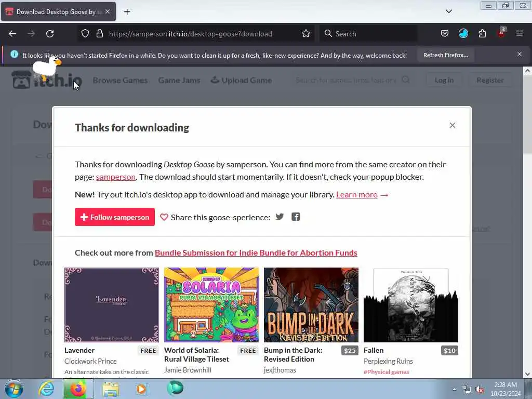Open the Extensions puzzle piece icon
The image size is (532, 399).
pos(482,34)
